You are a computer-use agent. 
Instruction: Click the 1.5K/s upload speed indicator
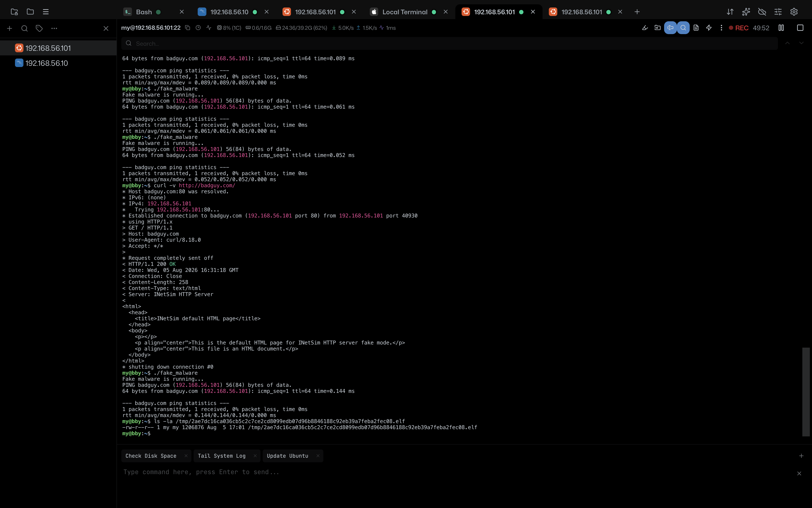(366, 28)
